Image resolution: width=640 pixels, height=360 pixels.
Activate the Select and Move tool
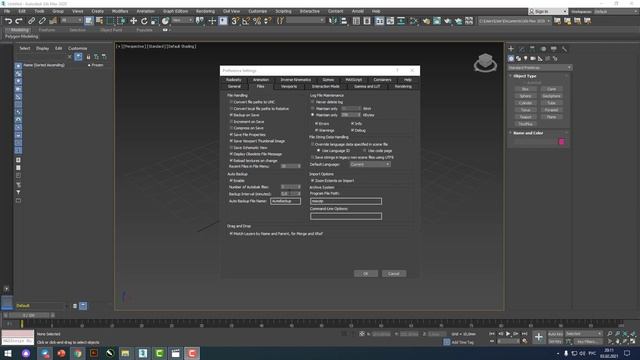click(x=133, y=21)
